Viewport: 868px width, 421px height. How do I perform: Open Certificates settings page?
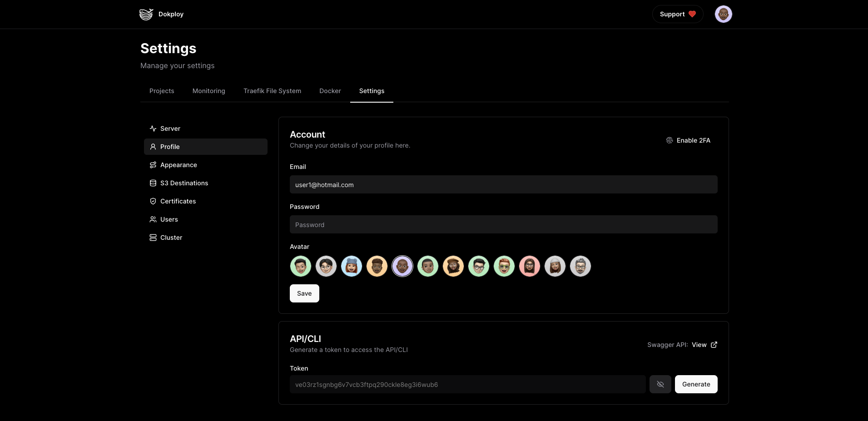[x=178, y=201]
